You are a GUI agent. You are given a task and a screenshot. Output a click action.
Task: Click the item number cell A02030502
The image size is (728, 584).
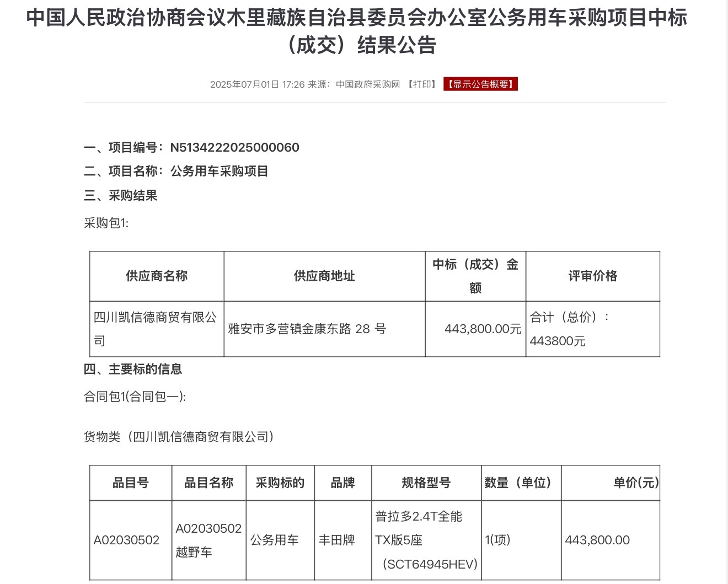tap(131, 540)
